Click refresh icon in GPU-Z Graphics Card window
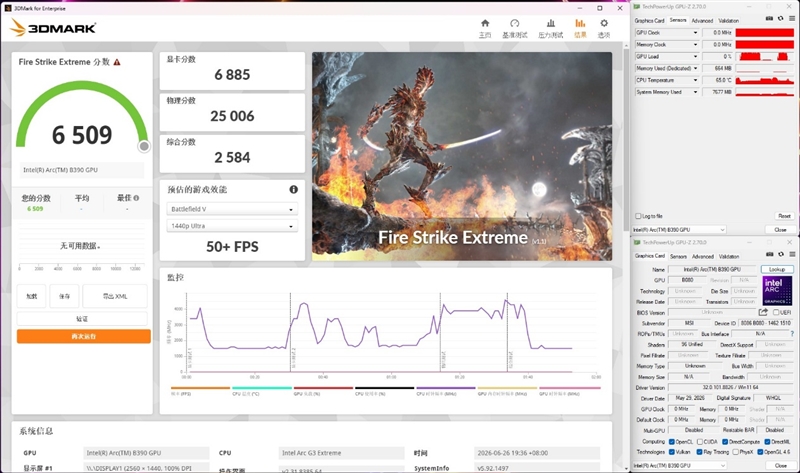The height and width of the screenshot is (473, 800). click(780, 254)
